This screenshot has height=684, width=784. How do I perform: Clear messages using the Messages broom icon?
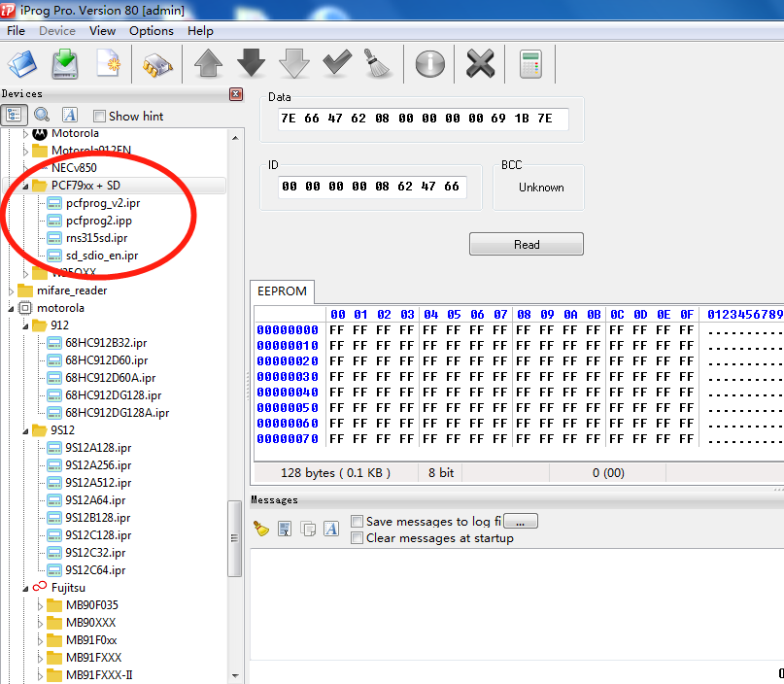tap(261, 529)
